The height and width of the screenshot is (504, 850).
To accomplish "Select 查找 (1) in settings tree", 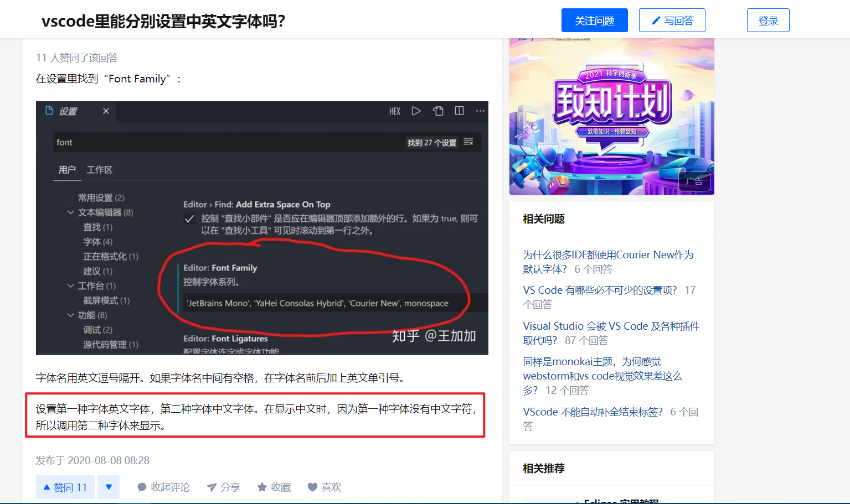I will 97,227.
